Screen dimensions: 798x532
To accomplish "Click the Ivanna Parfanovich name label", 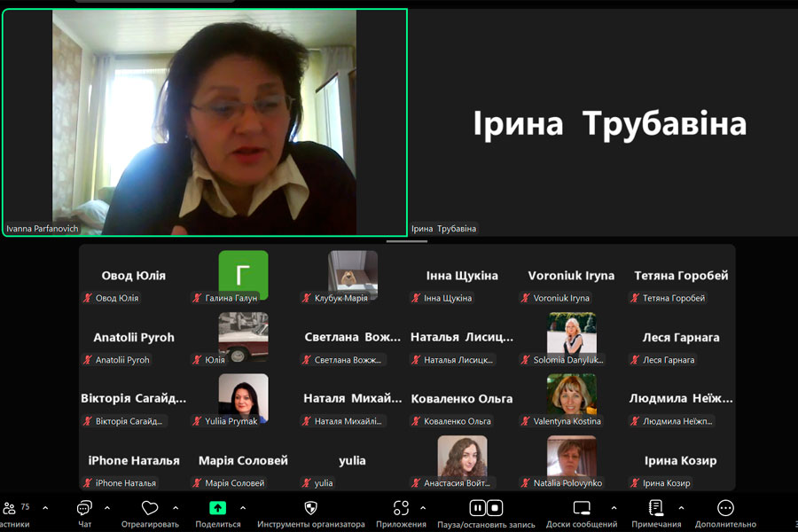I will click(x=43, y=229).
